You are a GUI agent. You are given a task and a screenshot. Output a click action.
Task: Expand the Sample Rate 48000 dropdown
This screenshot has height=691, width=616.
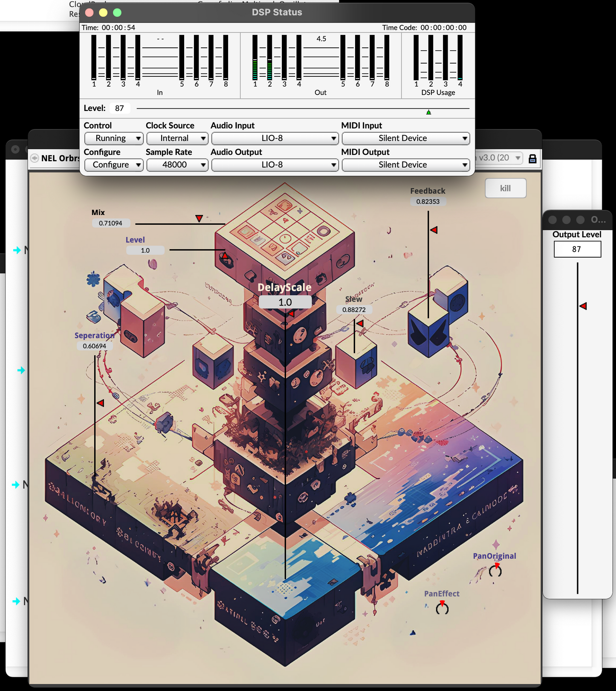pyautogui.click(x=177, y=165)
